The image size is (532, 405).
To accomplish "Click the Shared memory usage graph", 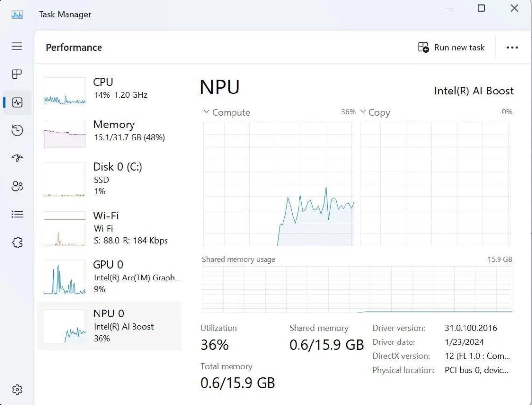I will point(357,290).
